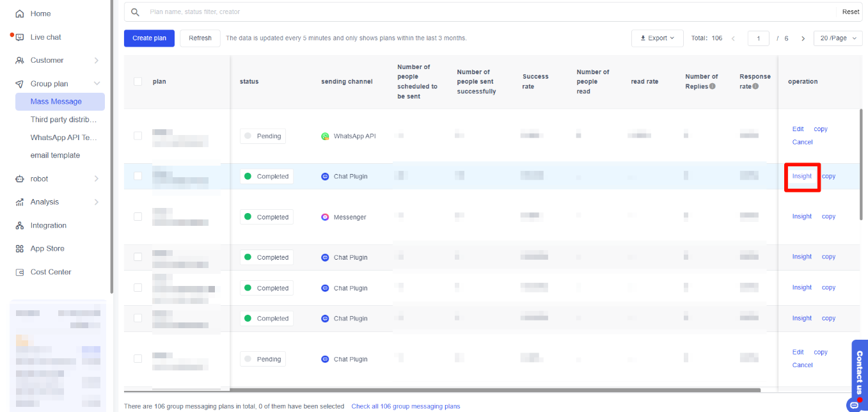Select email template in the sidebar

(x=55, y=155)
